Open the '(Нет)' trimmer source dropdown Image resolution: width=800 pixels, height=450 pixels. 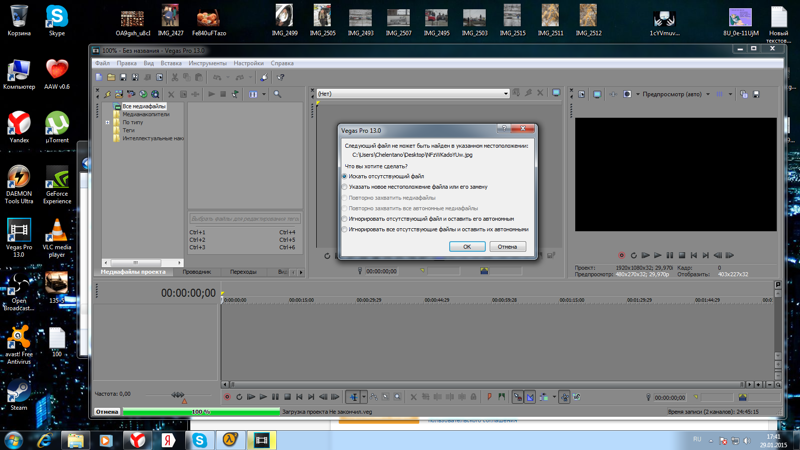[x=506, y=94]
